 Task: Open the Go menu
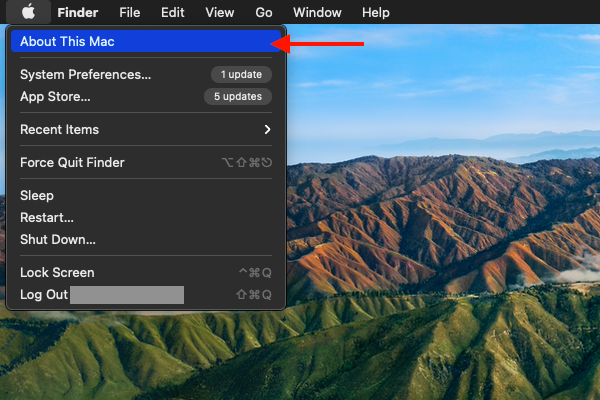pyautogui.click(x=264, y=13)
